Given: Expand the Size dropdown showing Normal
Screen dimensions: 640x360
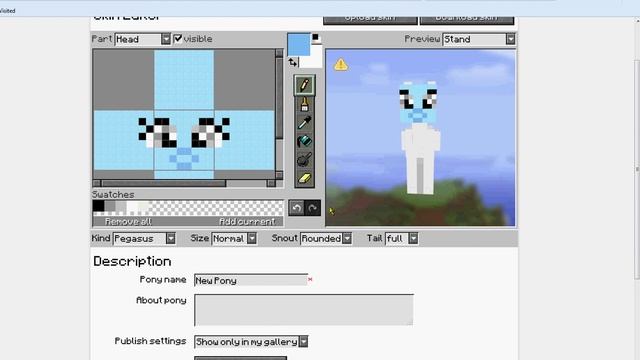Looking at the screenshot, I should (x=234, y=238).
